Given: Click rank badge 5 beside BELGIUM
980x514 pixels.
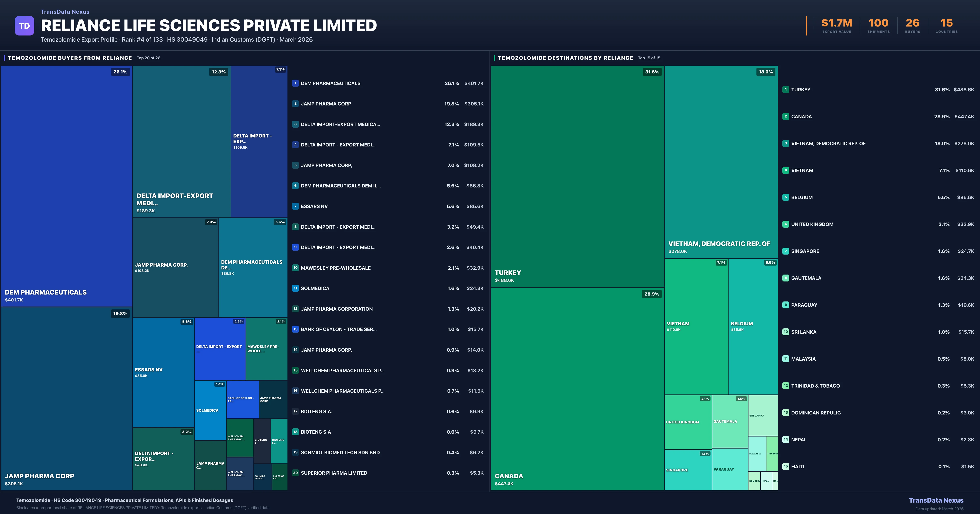Looking at the screenshot, I should click(x=786, y=197).
